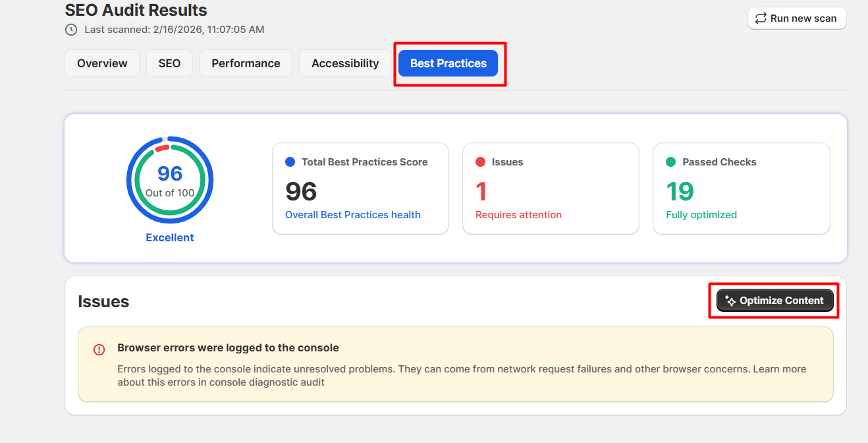Image resolution: width=868 pixels, height=443 pixels.
Task: Click the repeat arrows icon in Run new scan
Action: pyautogui.click(x=761, y=18)
